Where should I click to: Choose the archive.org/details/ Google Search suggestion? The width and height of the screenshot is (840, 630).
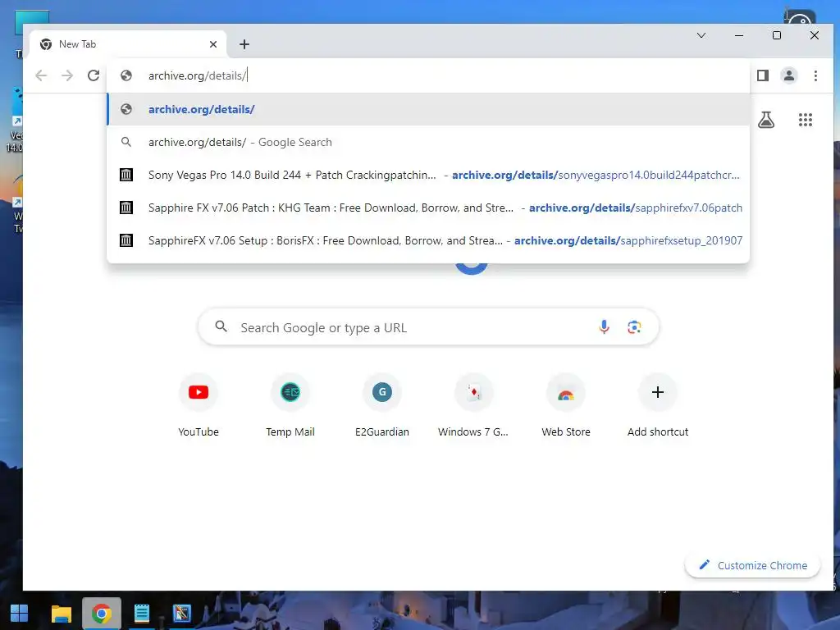point(428,142)
